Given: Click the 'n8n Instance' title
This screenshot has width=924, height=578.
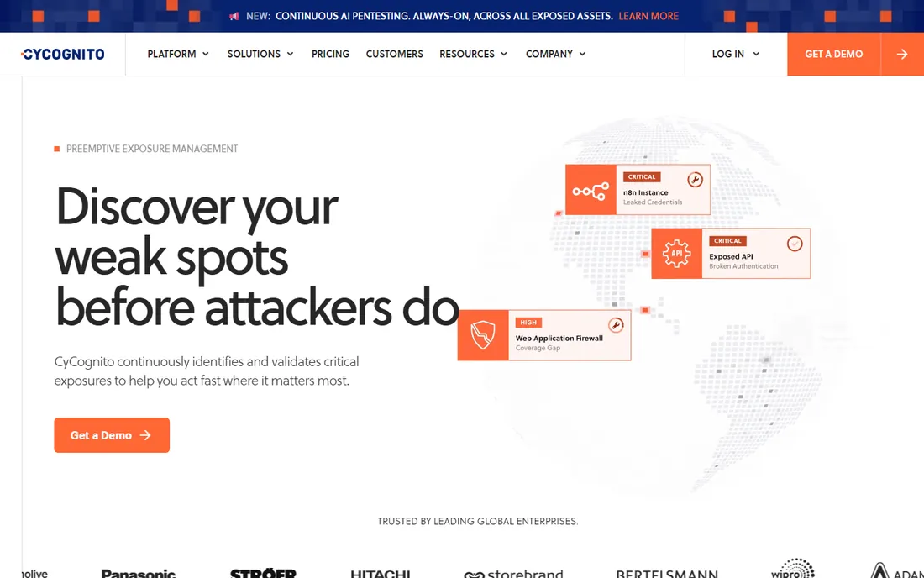Looking at the screenshot, I should (646, 192).
